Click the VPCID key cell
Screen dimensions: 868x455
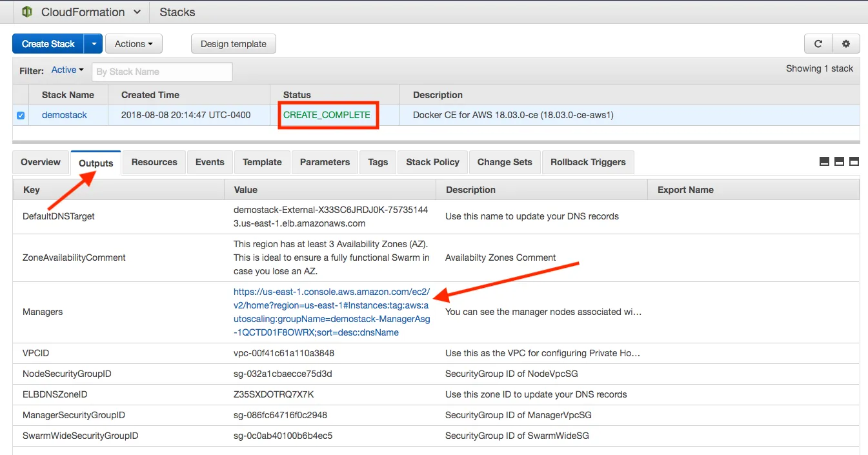pyautogui.click(x=35, y=353)
